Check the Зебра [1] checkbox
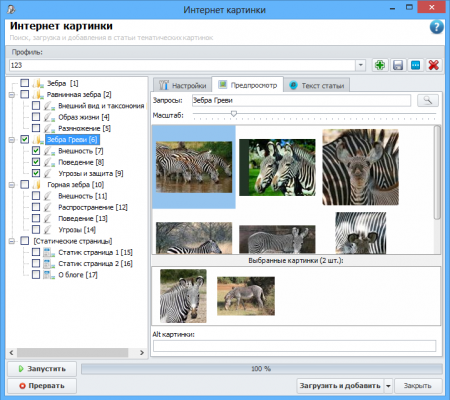 click(x=25, y=83)
